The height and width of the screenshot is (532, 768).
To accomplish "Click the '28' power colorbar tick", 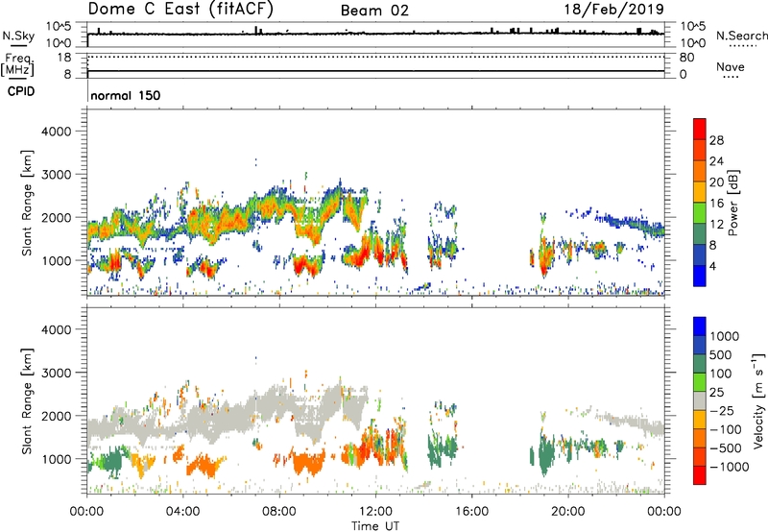I will pos(716,140).
